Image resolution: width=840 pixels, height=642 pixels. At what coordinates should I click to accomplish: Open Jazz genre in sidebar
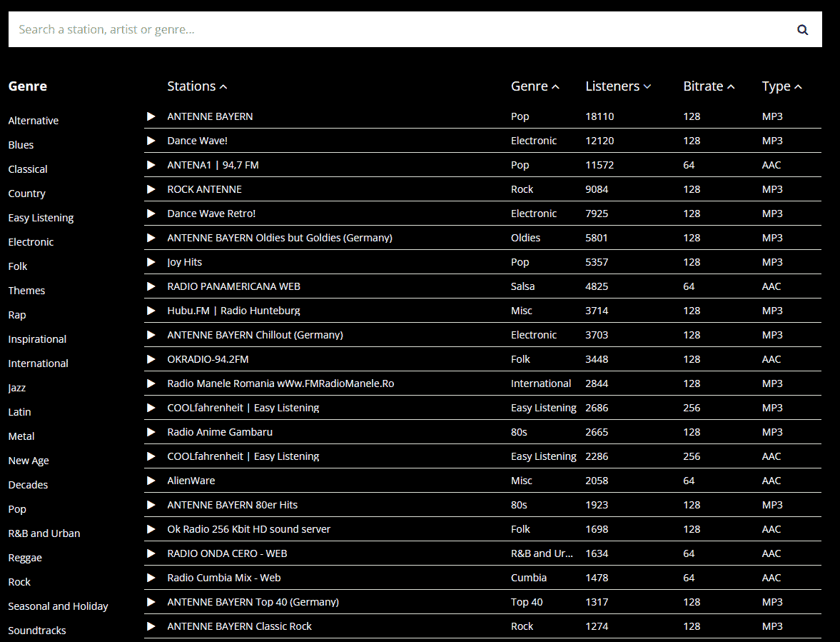(x=17, y=388)
